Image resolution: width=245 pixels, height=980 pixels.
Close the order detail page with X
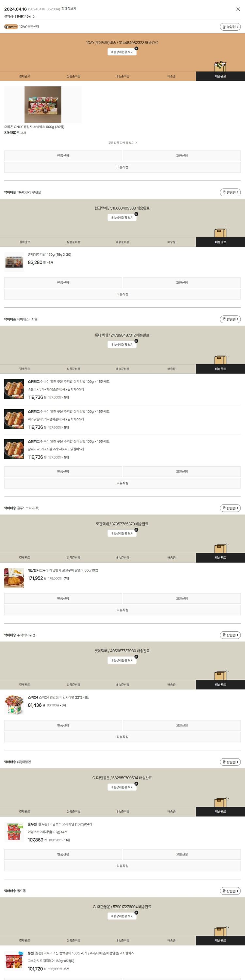tap(238, 9)
